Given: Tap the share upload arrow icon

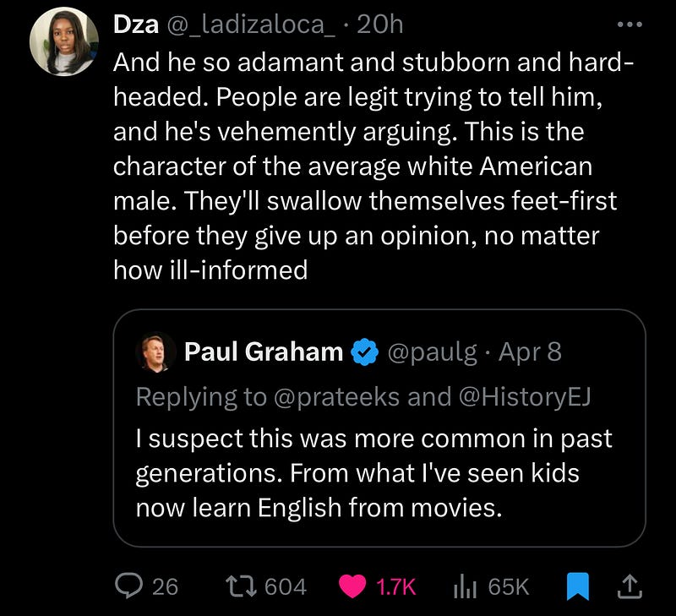Looking at the screenshot, I should tap(630, 585).
